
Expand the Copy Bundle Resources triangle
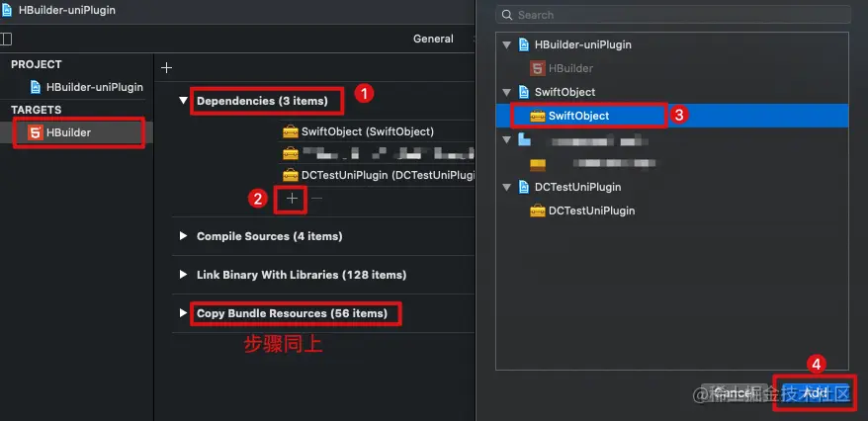point(183,313)
